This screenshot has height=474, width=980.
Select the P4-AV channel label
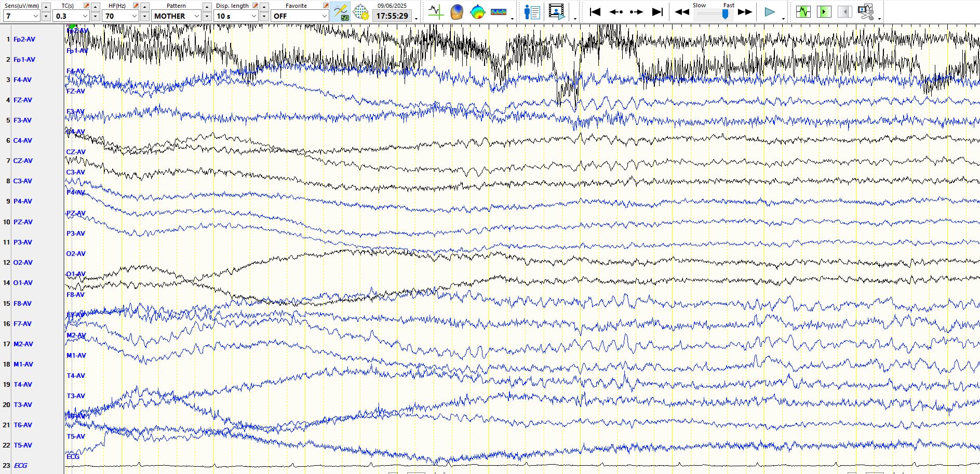[x=22, y=201]
